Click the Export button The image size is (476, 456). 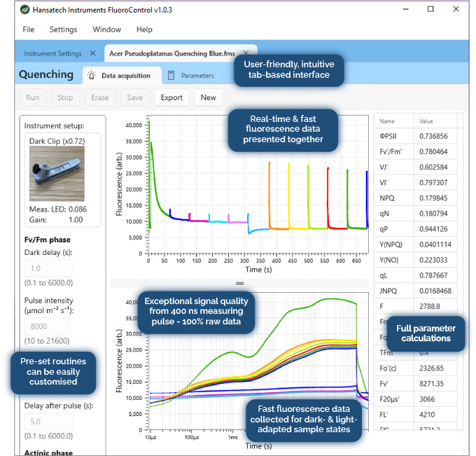[171, 97]
